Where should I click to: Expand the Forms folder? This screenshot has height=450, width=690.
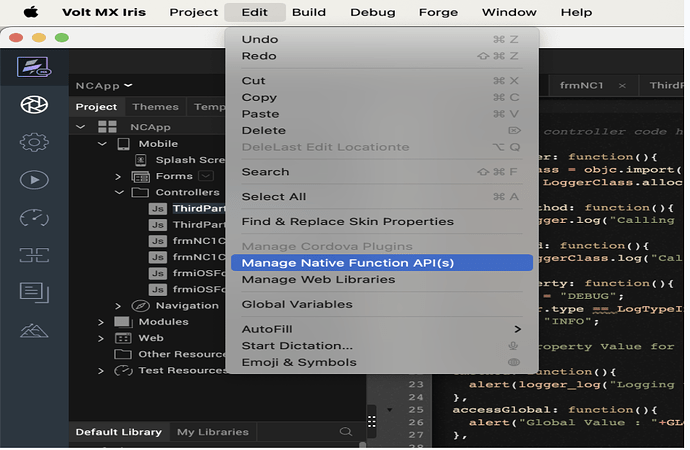(118, 176)
